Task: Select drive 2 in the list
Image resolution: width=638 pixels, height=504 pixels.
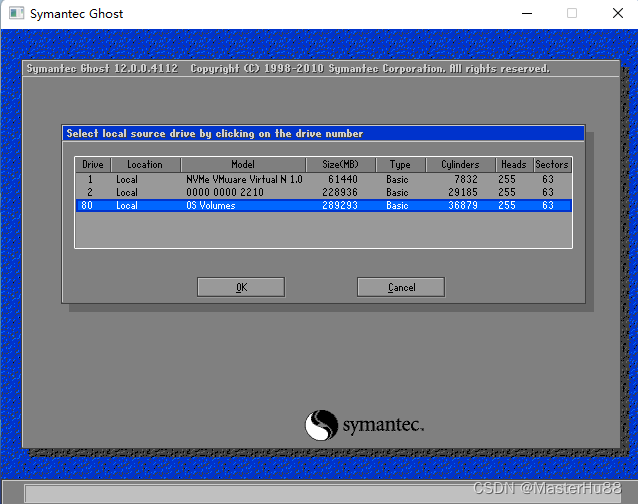Action: tap(323, 192)
